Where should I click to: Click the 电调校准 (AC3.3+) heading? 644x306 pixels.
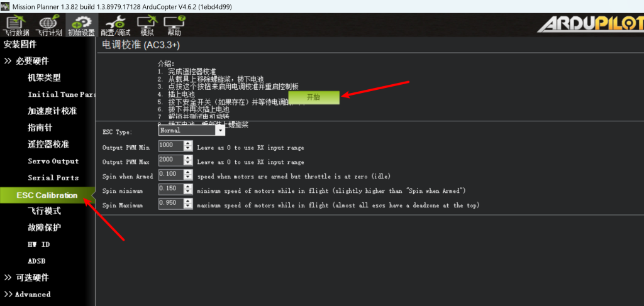141,45
